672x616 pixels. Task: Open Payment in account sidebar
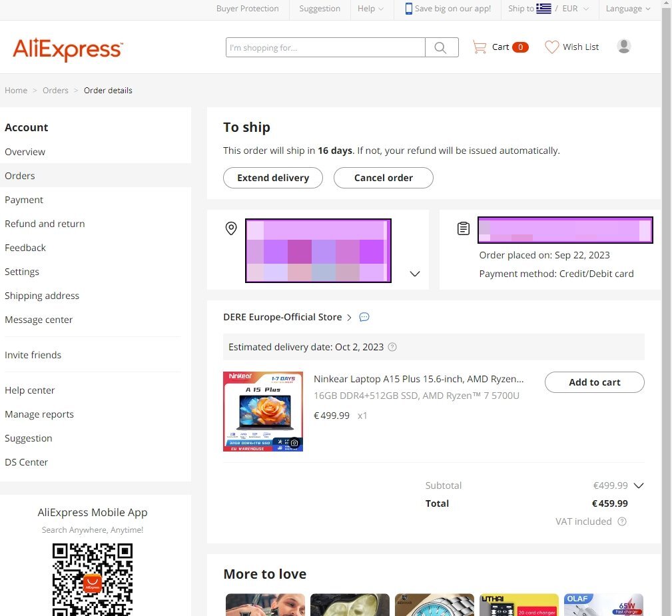coord(24,200)
